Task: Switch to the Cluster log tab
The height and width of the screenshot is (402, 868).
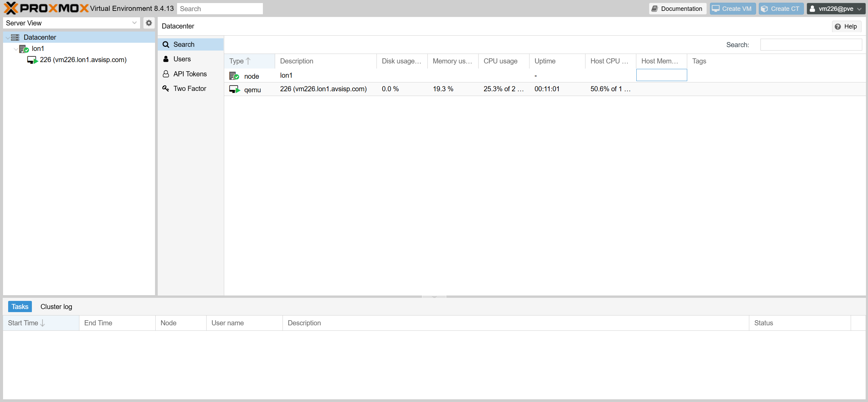Action: click(x=56, y=307)
